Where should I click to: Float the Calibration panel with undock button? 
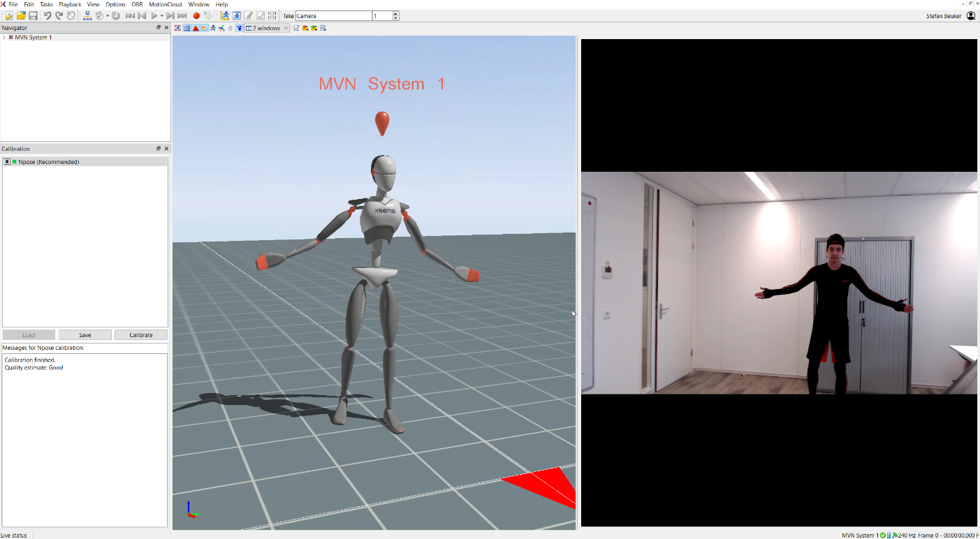[159, 149]
